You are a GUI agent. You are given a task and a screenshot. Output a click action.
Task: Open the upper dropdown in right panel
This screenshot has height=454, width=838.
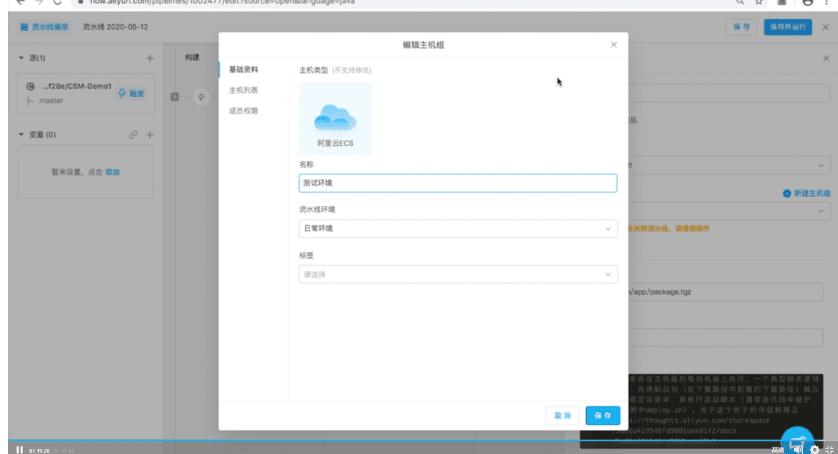point(730,165)
